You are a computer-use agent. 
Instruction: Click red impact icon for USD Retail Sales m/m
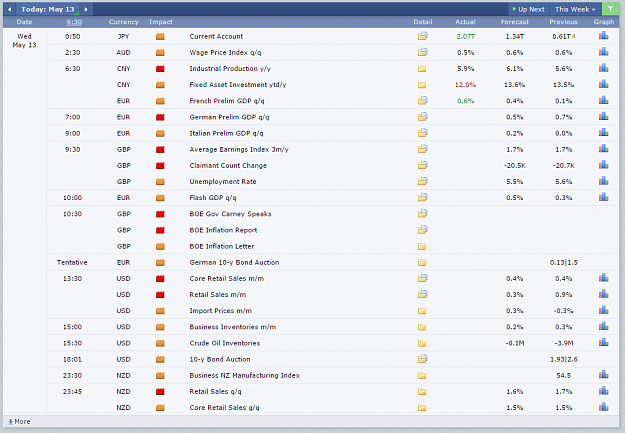pyautogui.click(x=160, y=295)
